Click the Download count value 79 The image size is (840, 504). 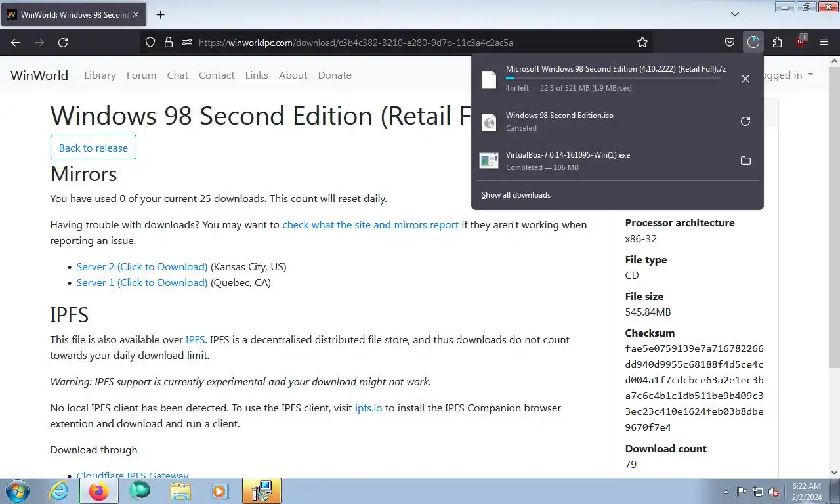point(631,465)
